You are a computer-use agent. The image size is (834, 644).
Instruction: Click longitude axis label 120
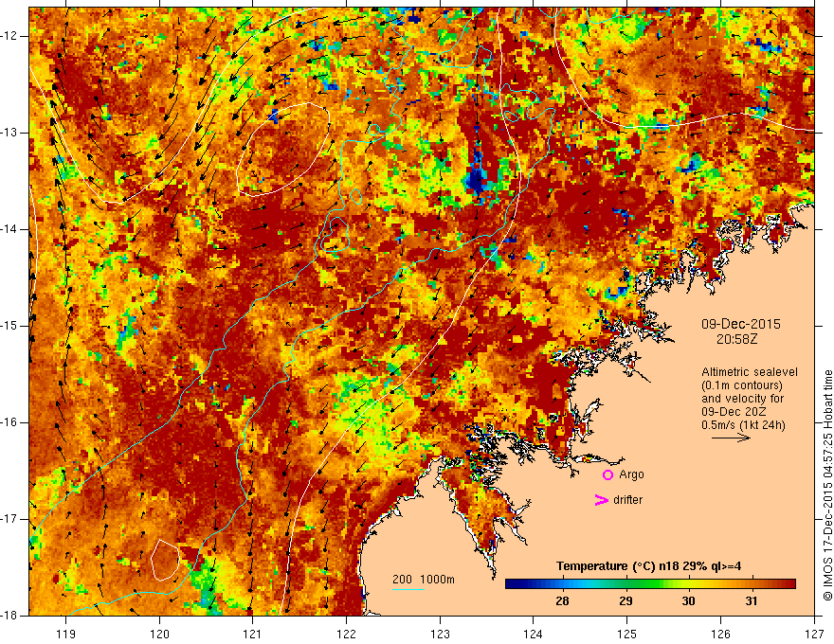coord(159,634)
